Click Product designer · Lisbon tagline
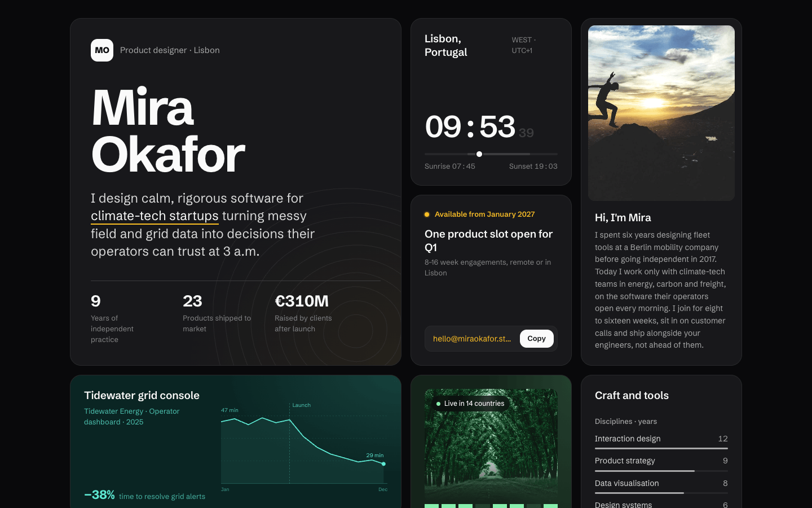Screen dimensions: 812x508 [170, 50]
